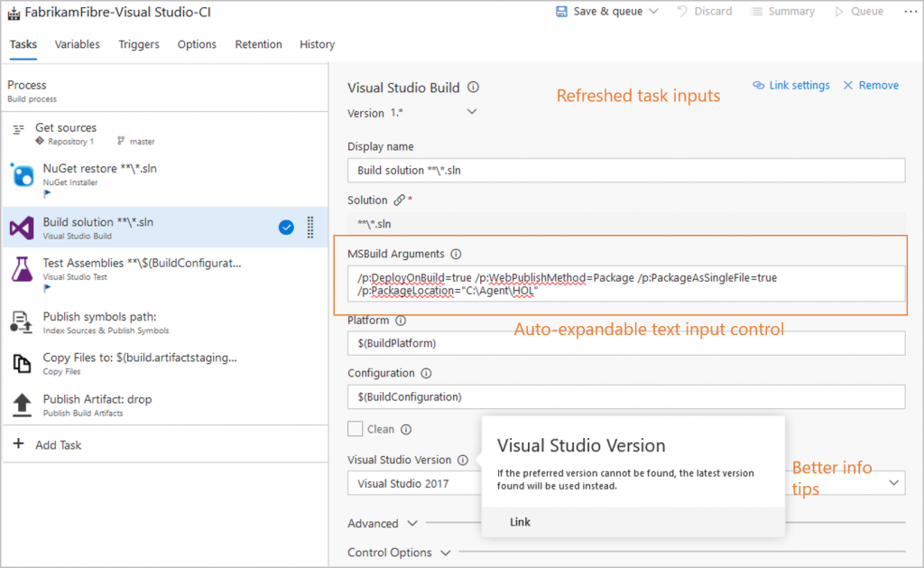Click the Visual Studio Version info icon
Screen dimensions: 924x568
[463, 460]
